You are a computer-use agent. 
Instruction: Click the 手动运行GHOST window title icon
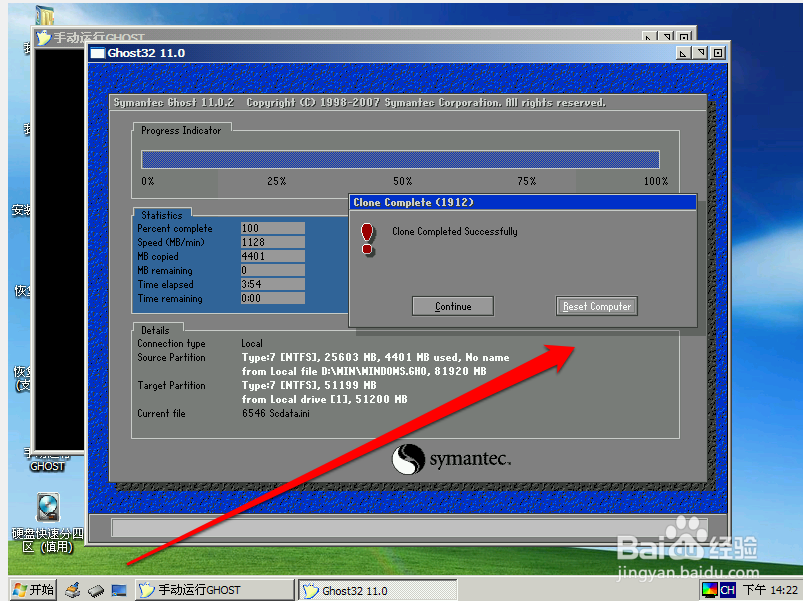tap(44, 37)
